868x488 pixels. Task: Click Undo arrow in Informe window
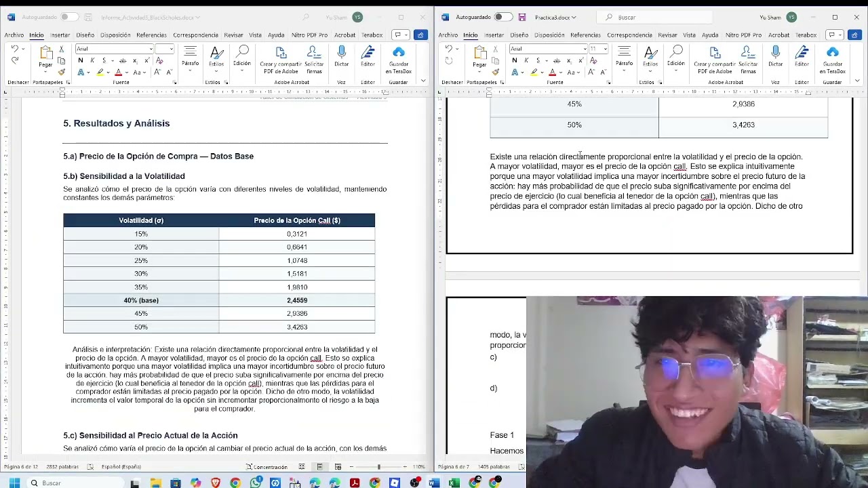(x=15, y=49)
